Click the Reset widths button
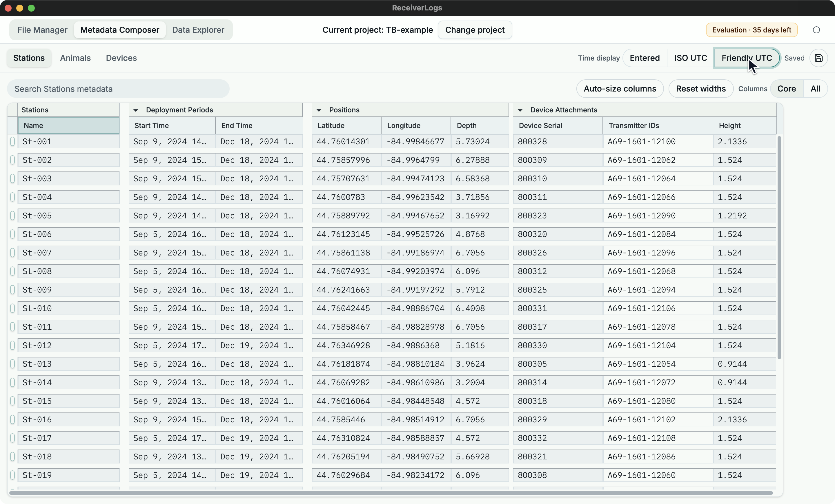835x504 pixels. [701, 89]
